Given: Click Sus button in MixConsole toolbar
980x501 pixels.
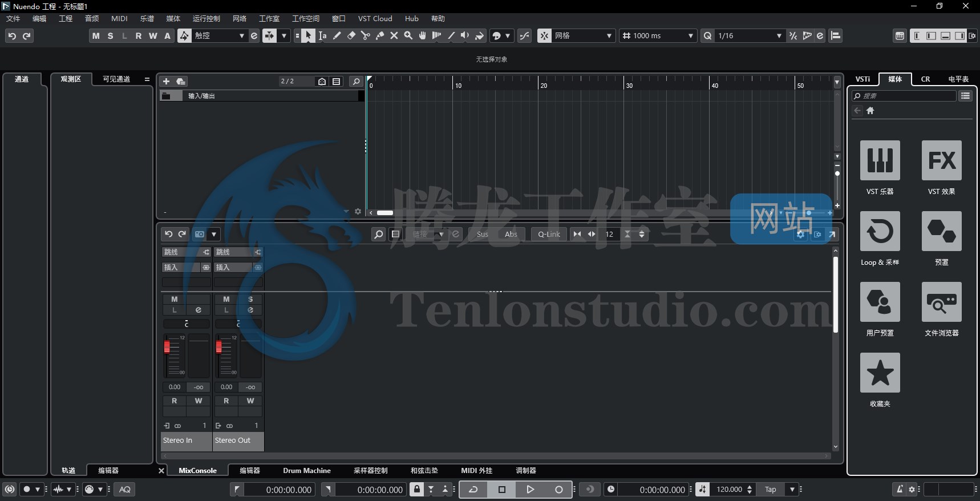Looking at the screenshot, I should [482, 234].
